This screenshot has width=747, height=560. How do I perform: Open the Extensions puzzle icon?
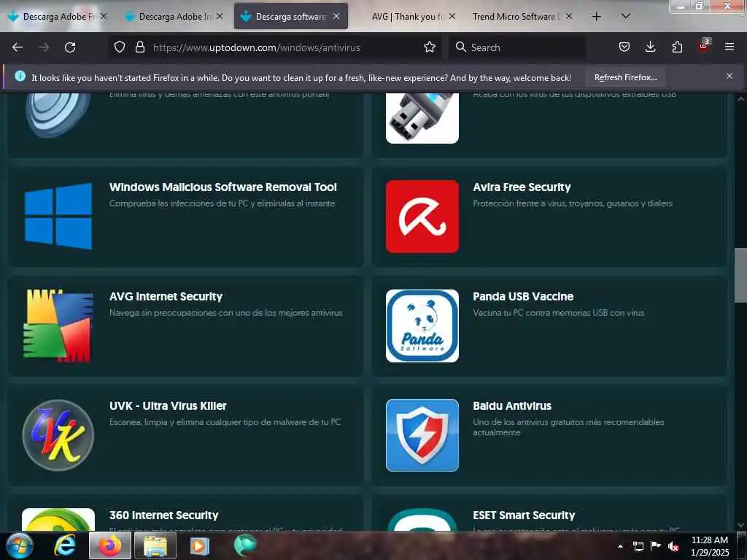(677, 47)
